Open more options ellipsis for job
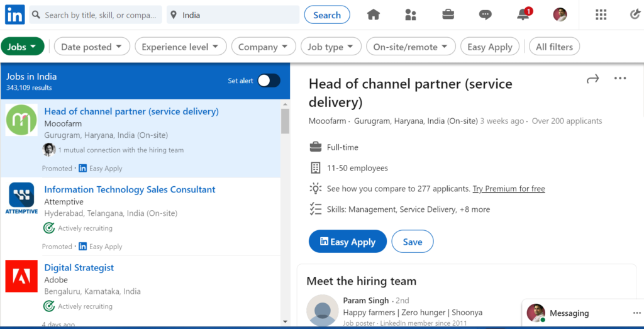The height and width of the screenshot is (329, 644). click(619, 79)
